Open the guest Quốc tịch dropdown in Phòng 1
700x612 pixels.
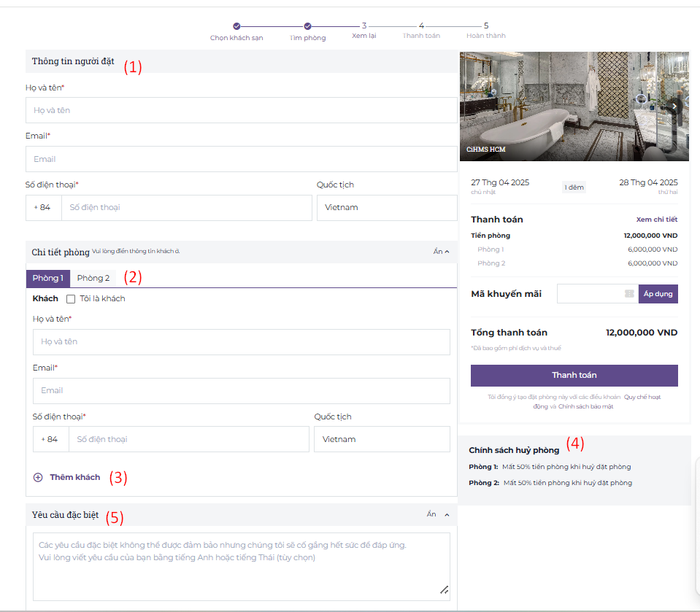[x=382, y=439]
